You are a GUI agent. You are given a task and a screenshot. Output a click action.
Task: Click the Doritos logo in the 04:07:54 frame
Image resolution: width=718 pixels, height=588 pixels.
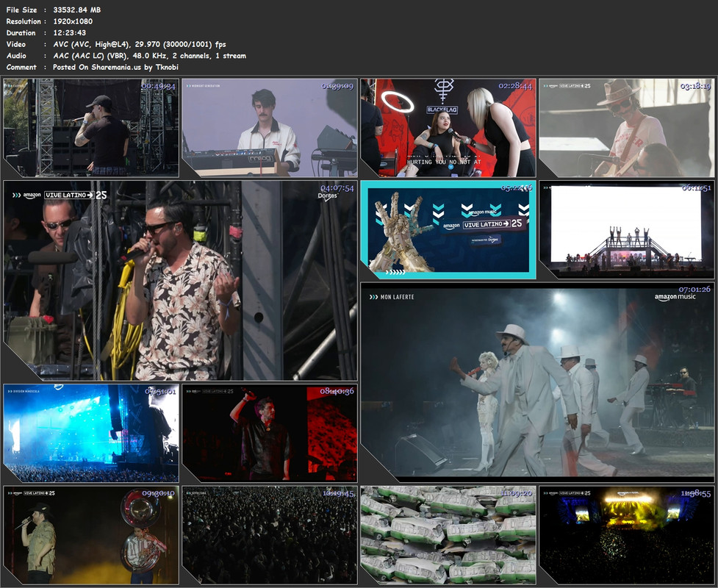coord(328,196)
